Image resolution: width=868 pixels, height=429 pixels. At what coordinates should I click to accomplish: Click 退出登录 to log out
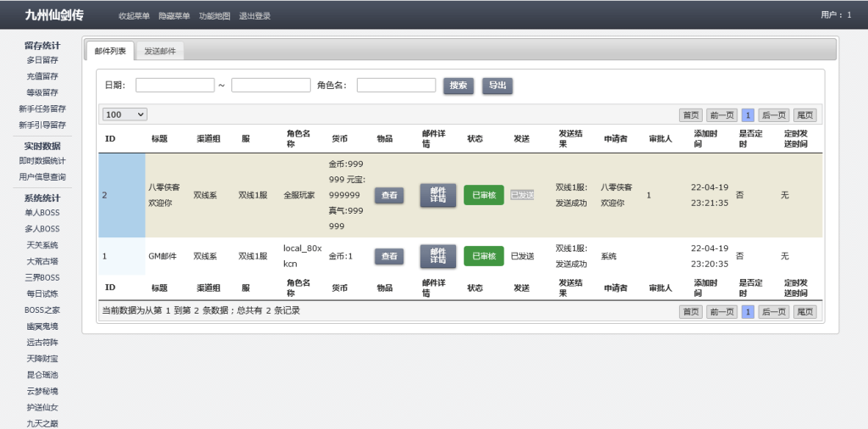tap(255, 16)
